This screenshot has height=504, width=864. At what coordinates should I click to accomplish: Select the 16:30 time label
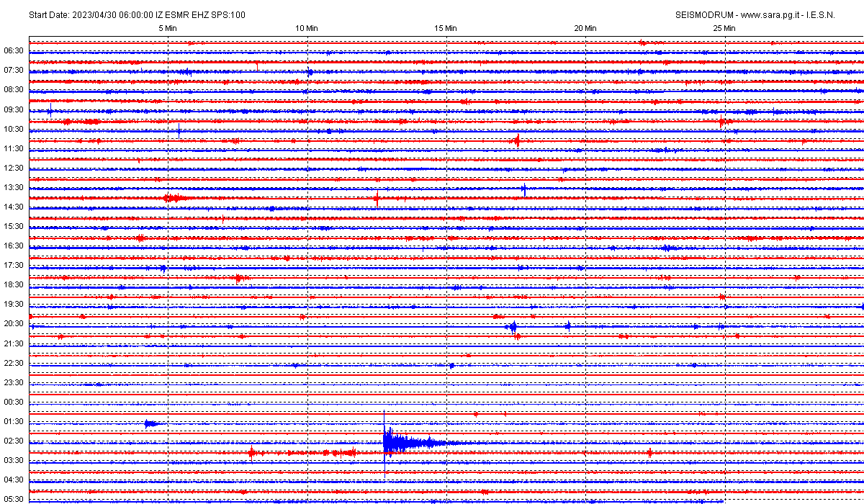14,246
